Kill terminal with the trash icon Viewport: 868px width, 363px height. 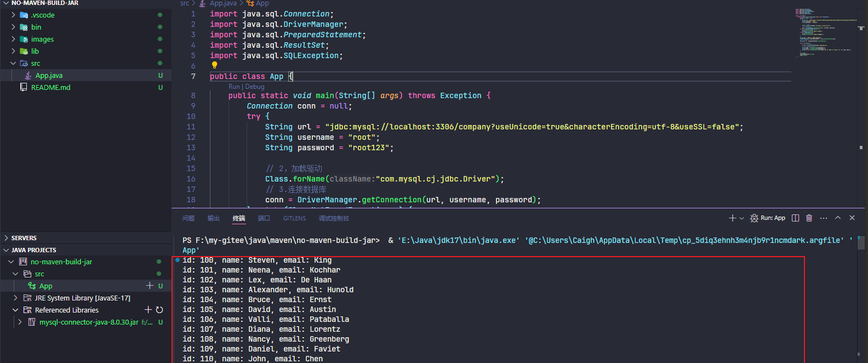click(809, 218)
